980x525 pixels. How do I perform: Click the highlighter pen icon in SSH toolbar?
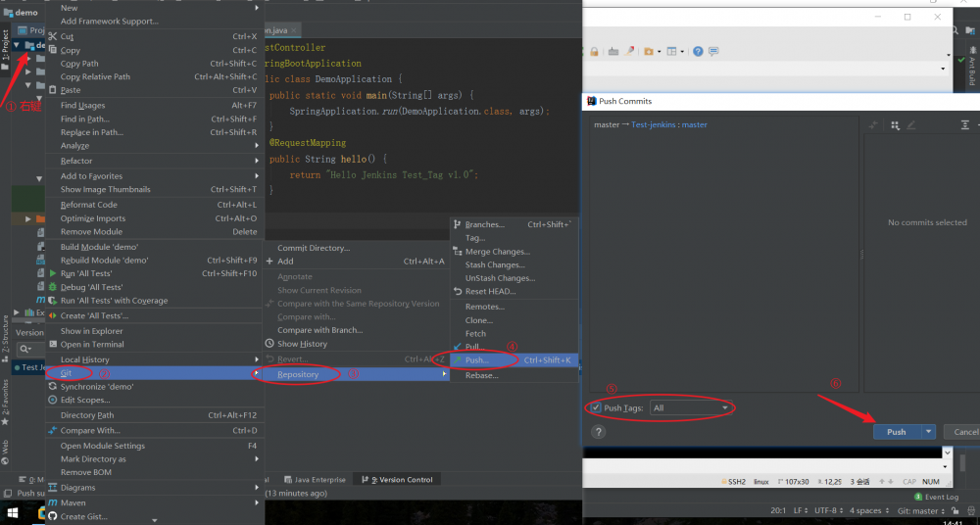click(629, 51)
